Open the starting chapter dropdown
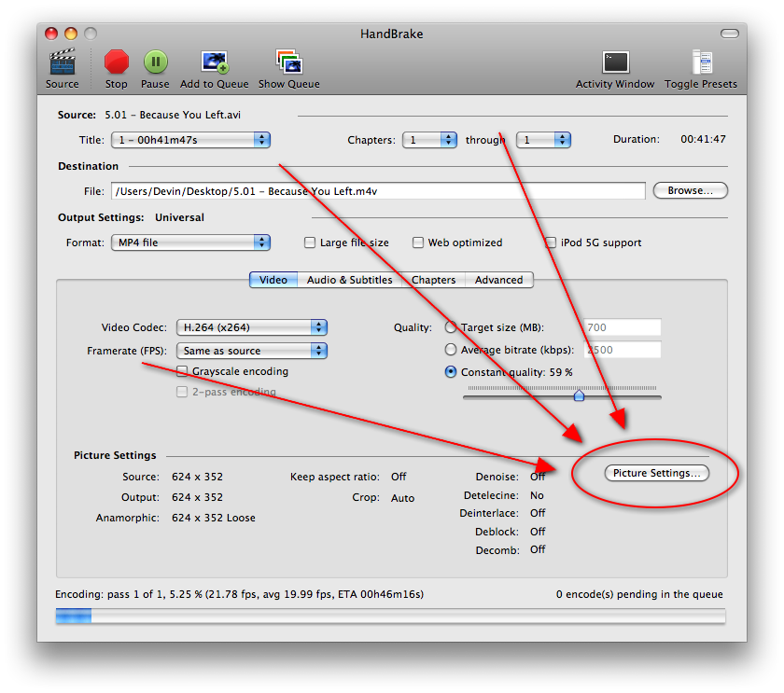 [429, 140]
